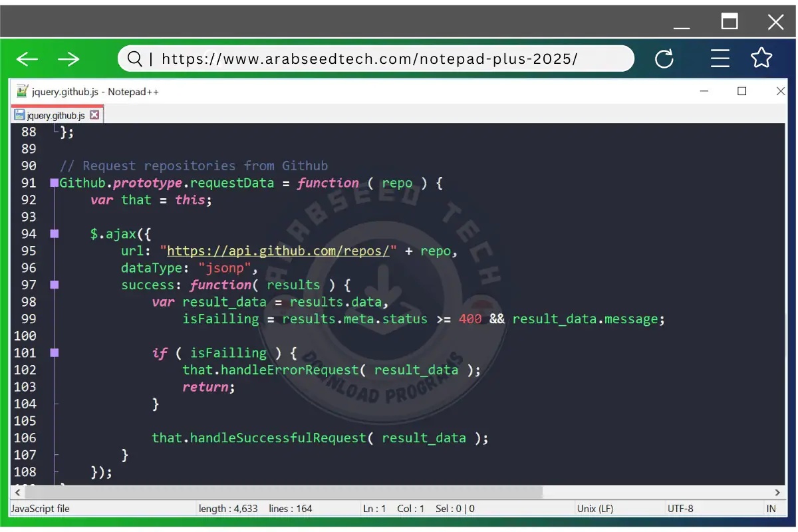Image resolution: width=798 pixels, height=532 pixels.
Task: Click the browser back arrow
Action: (27, 59)
